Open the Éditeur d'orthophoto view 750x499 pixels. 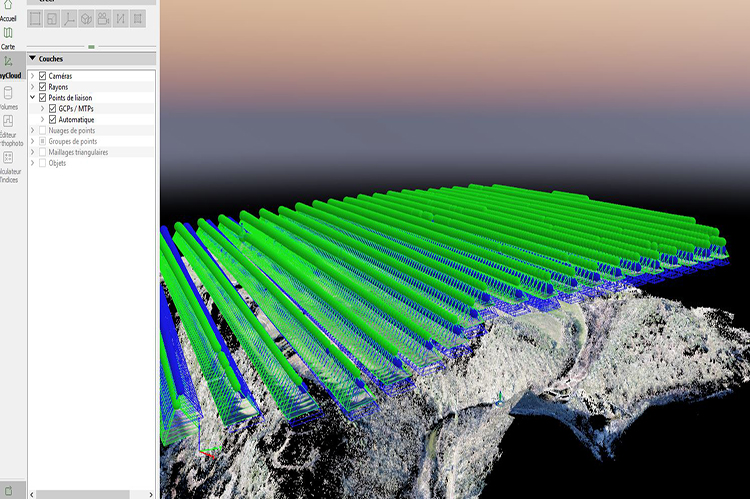[8, 125]
